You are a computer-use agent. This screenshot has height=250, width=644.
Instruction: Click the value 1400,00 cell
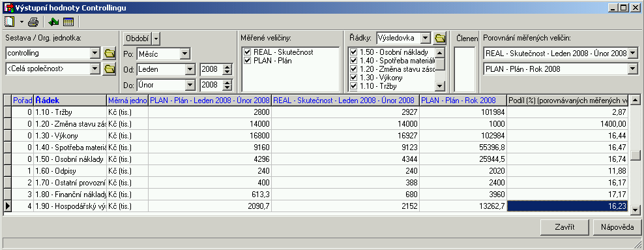click(568, 123)
